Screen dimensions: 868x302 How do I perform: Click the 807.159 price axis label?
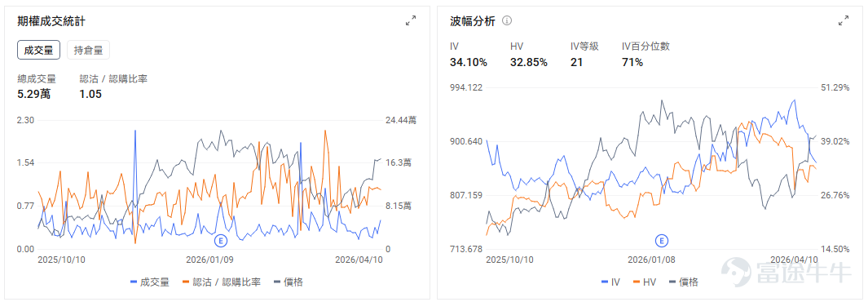point(467,195)
